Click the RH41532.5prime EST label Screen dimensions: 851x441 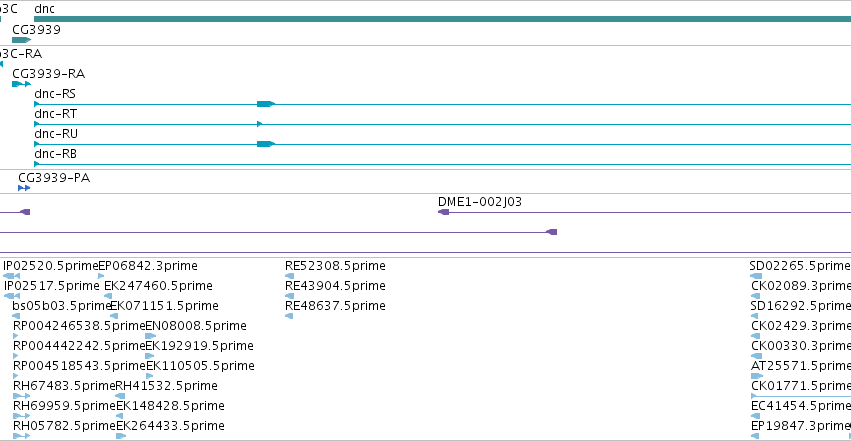click(x=167, y=386)
